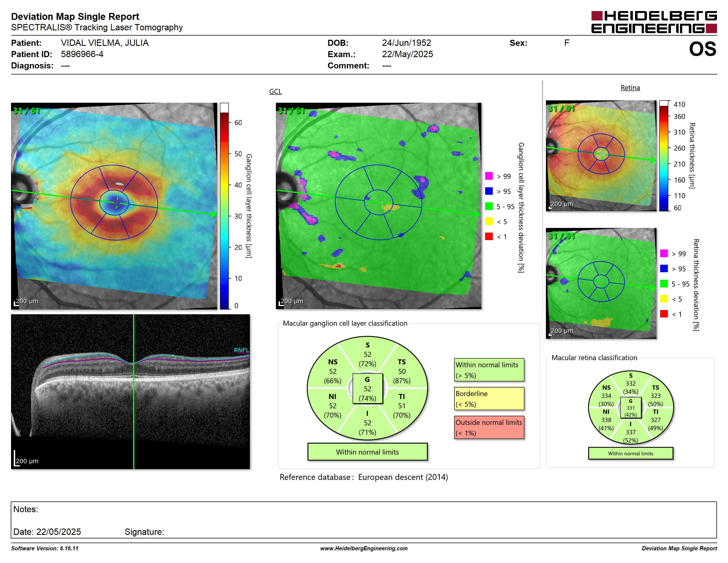Image resolution: width=728 pixels, height=563 pixels.
Task: Click magenta >99 swatch in retina legend
Action: coord(664,253)
